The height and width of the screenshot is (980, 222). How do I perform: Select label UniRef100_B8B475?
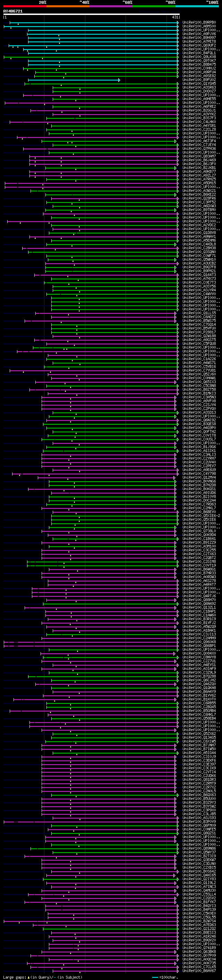click(x=199, y=65)
